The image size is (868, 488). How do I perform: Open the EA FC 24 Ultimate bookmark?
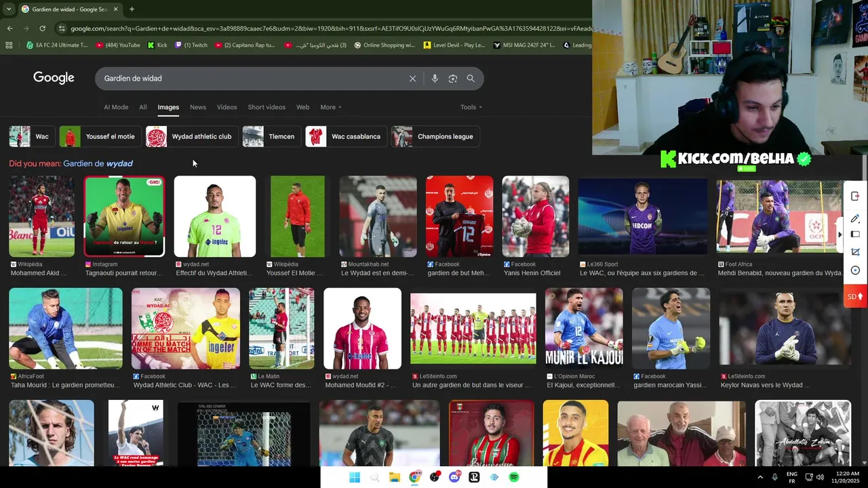tap(56, 45)
